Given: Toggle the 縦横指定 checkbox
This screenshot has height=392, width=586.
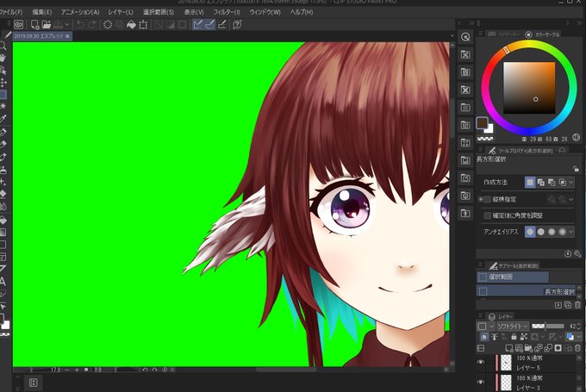Looking at the screenshot, I should [x=488, y=200].
